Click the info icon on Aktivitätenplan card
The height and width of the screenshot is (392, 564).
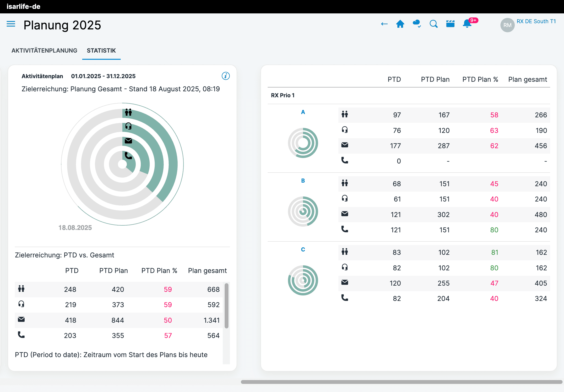tap(226, 76)
